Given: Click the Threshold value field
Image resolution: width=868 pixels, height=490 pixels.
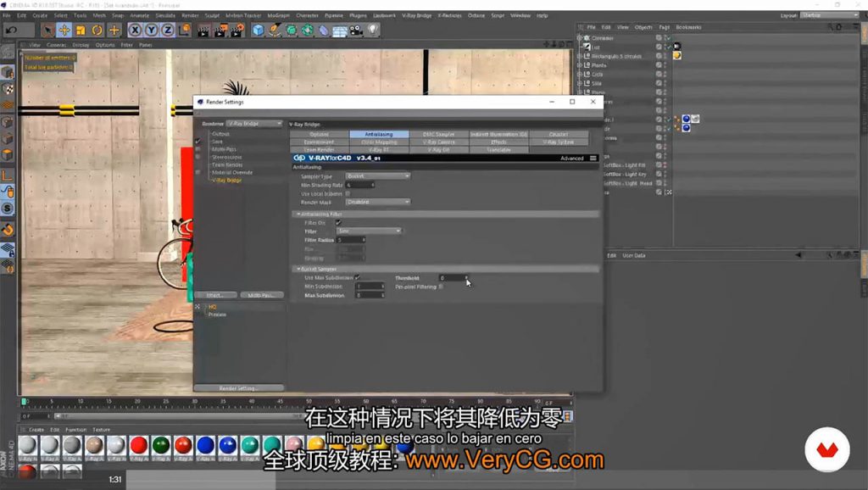Looking at the screenshot, I should point(454,278).
